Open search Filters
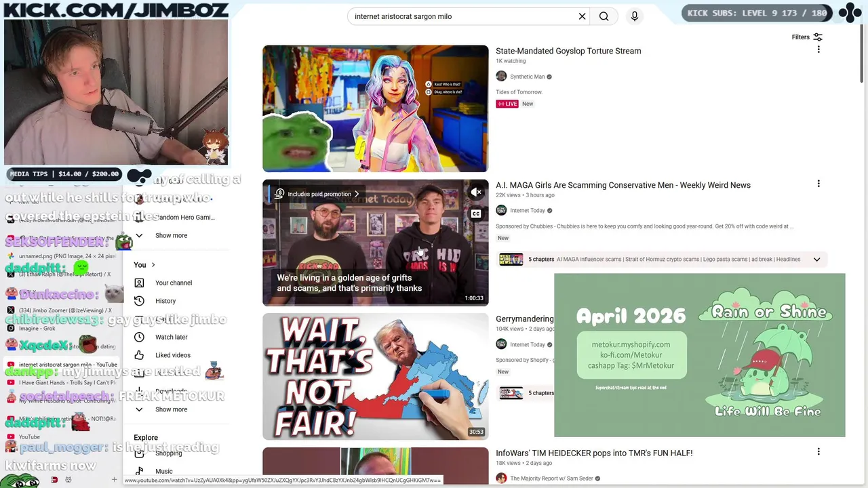Screen dimensions: 868x488 pyautogui.click(x=807, y=37)
